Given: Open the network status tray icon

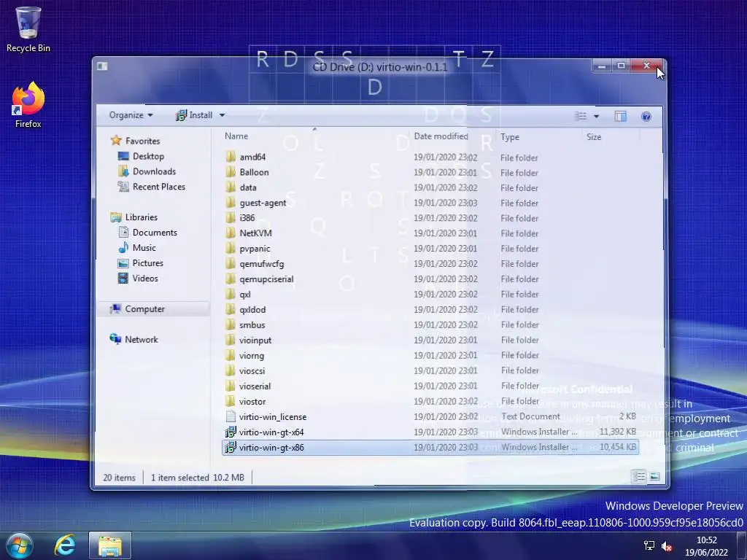Looking at the screenshot, I should [649, 545].
